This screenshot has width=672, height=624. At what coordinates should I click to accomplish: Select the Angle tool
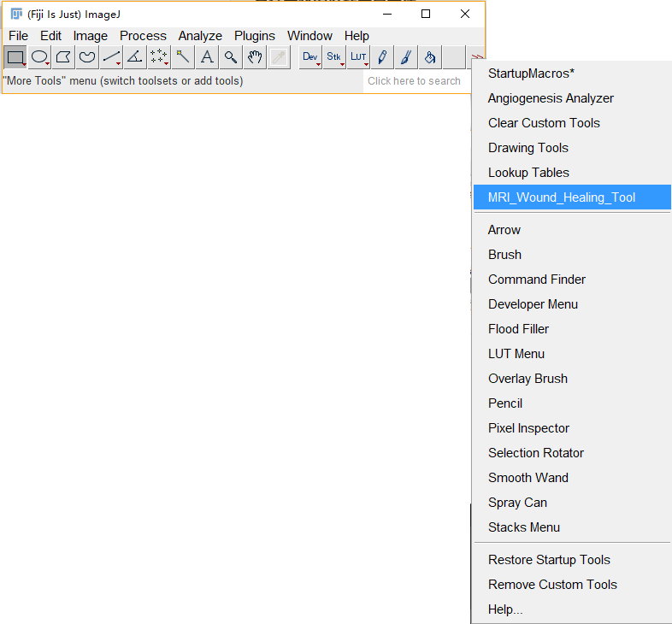coord(135,57)
